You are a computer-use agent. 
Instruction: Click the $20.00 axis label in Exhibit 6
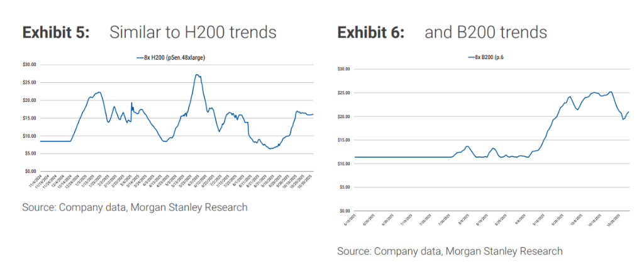point(344,116)
